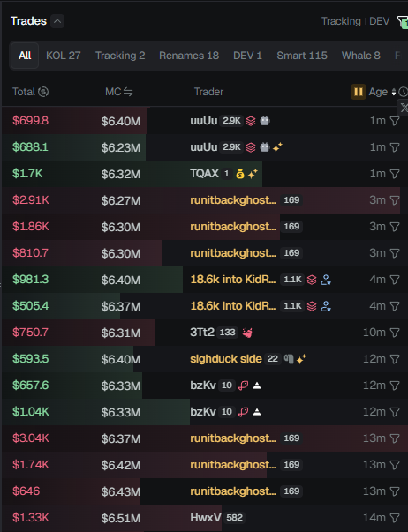Click the 2.9K badge on the $688.1 row
The height and width of the screenshot is (532, 408).
point(231,147)
